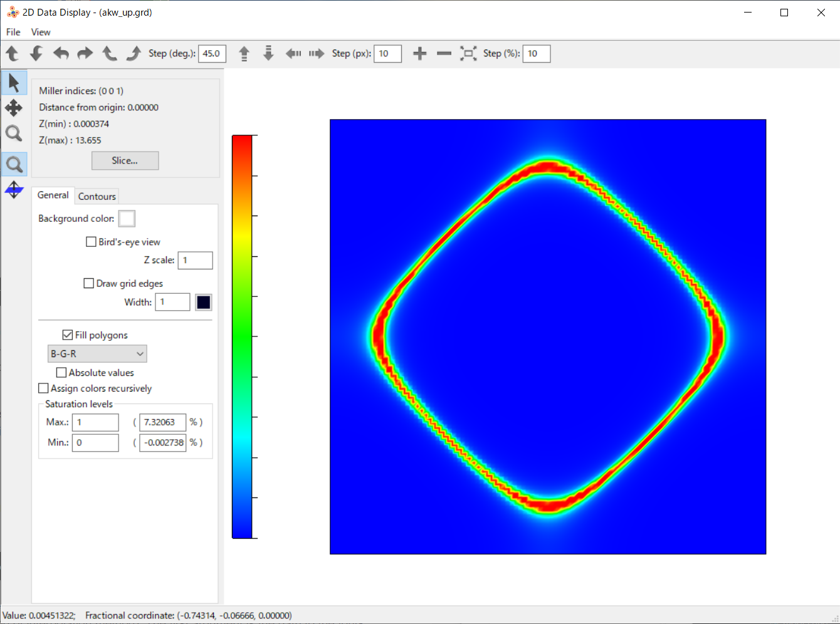Click the Background color label

[76, 219]
